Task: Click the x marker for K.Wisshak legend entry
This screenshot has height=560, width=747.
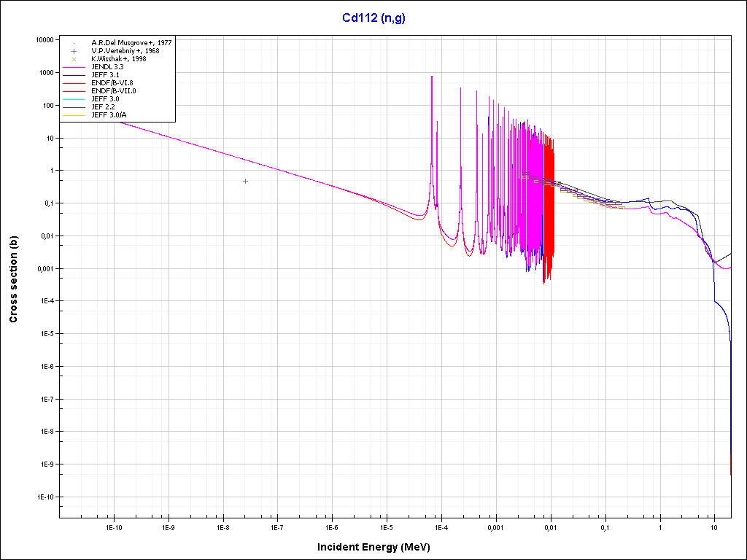Action: (74, 59)
